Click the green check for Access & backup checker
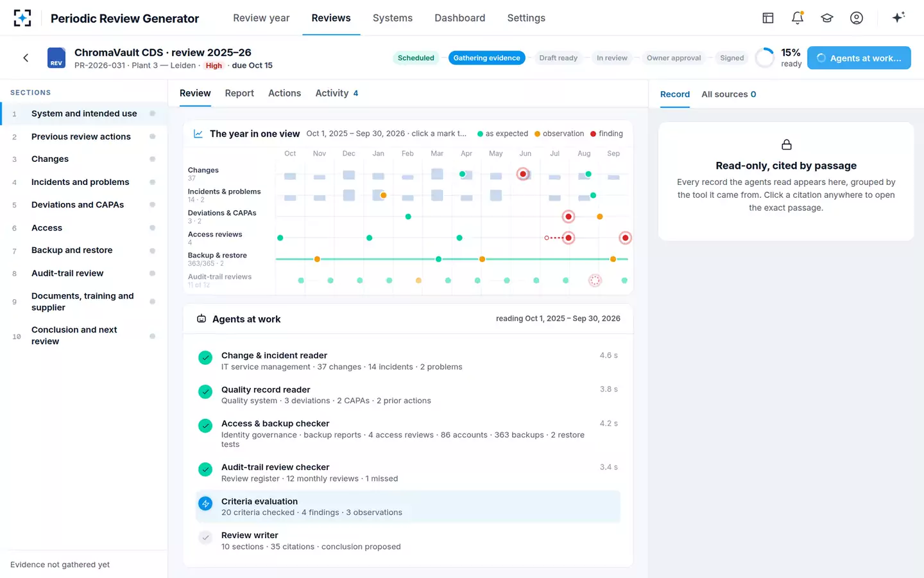Image resolution: width=924 pixels, height=578 pixels. coord(205,426)
